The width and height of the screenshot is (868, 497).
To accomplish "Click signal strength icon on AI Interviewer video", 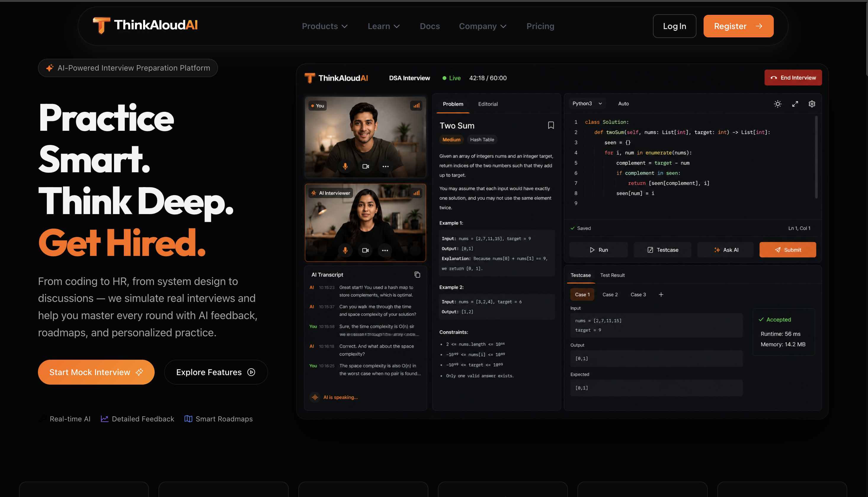I will click(416, 193).
